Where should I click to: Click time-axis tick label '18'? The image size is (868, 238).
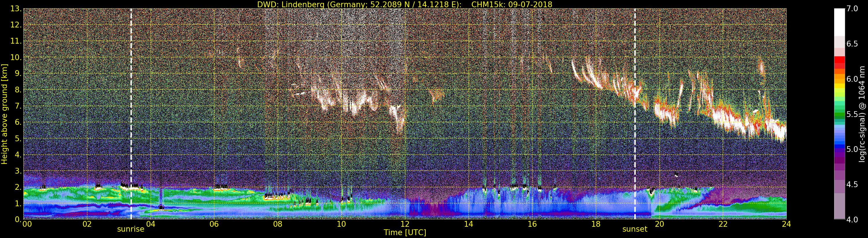(596, 224)
